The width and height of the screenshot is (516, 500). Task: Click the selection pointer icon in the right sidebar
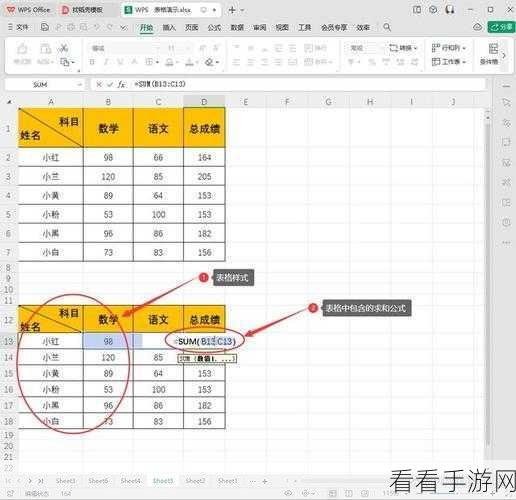point(506,103)
